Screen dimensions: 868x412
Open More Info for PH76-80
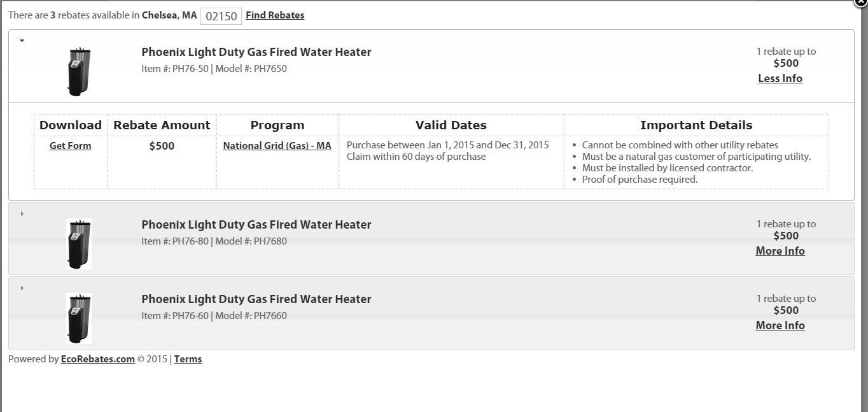click(x=780, y=251)
